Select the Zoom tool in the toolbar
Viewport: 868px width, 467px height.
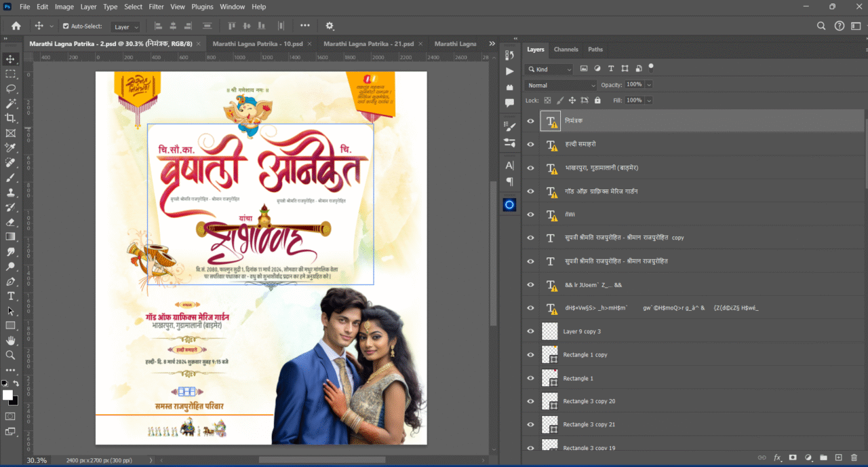point(10,356)
